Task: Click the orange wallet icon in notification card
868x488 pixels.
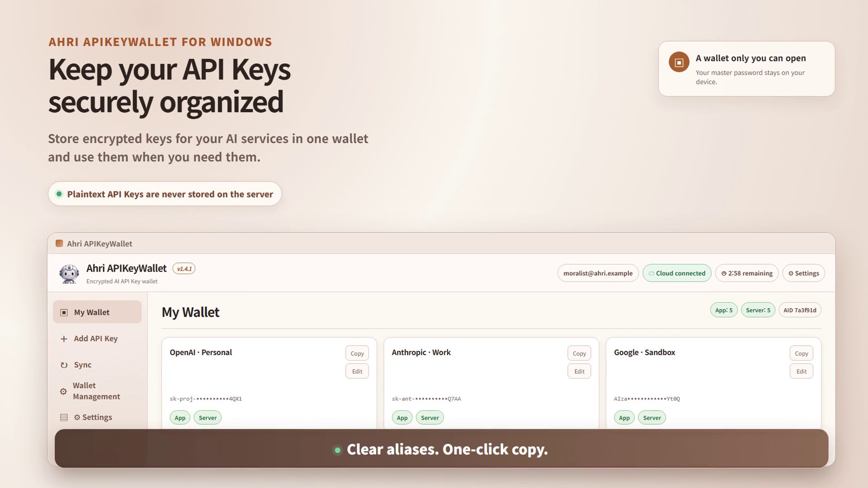Action: pyautogui.click(x=679, y=62)
